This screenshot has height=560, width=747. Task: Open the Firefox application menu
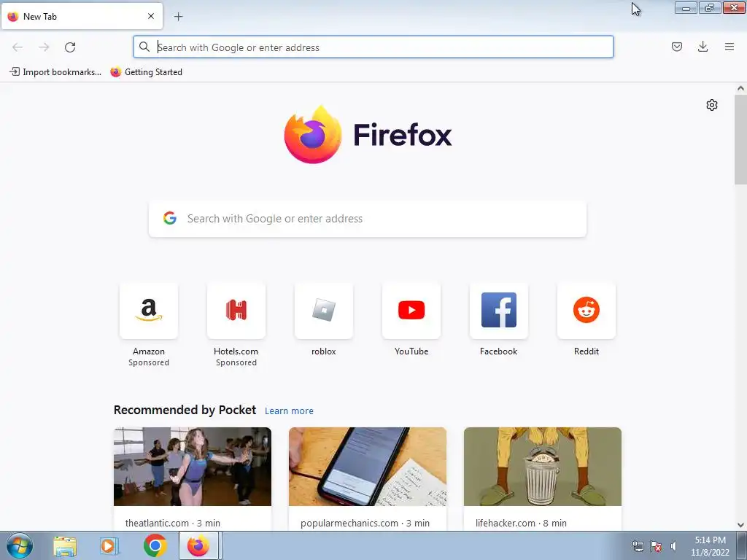[729, 47]
